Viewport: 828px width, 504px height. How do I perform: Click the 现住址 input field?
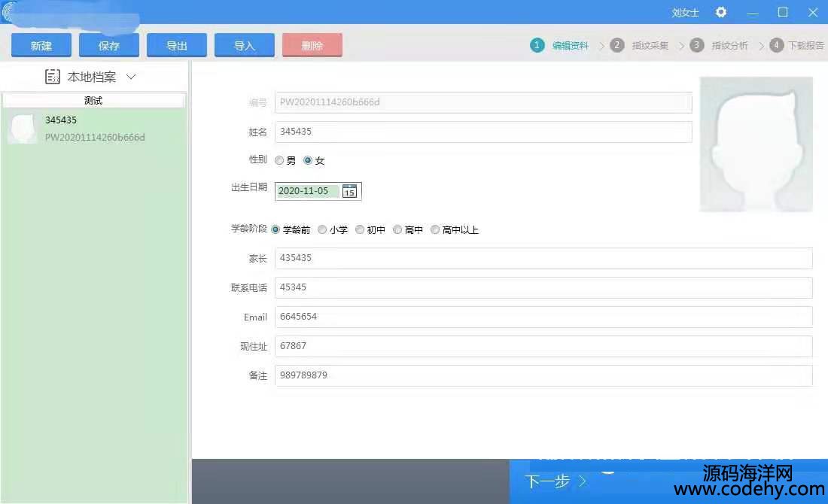click(543, 346)
